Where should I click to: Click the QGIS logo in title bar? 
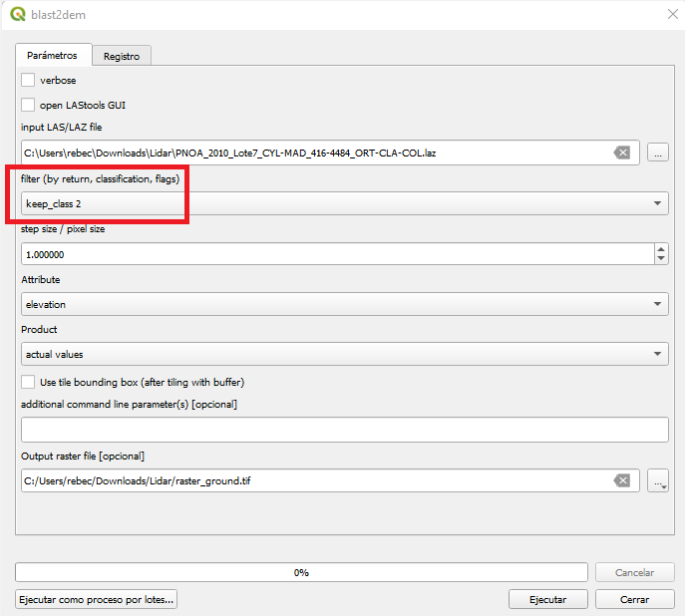pos(18,14)
